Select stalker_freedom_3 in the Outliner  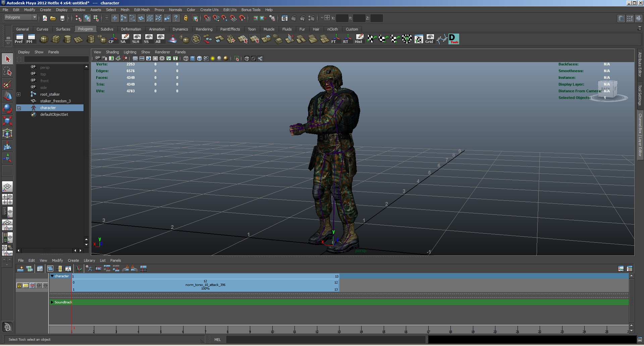click(x=55, y=101)
